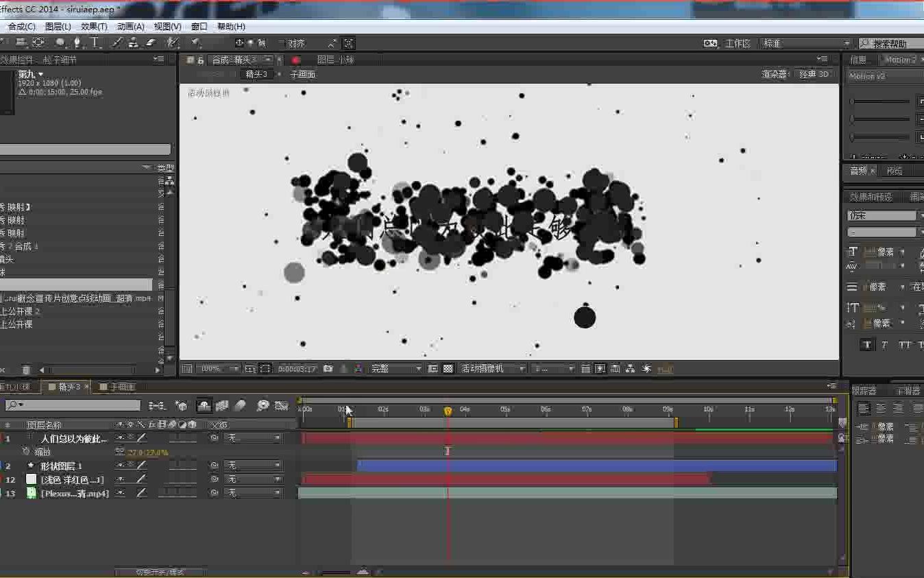
Task: Click the 经典 3D renderer button
Action: coord(814,74)
